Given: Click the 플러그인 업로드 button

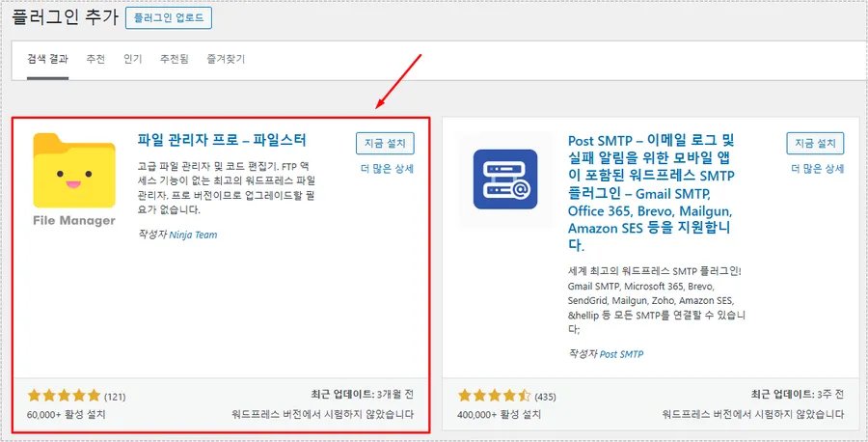Looking at the screenshot, I should tap(168, 18).
